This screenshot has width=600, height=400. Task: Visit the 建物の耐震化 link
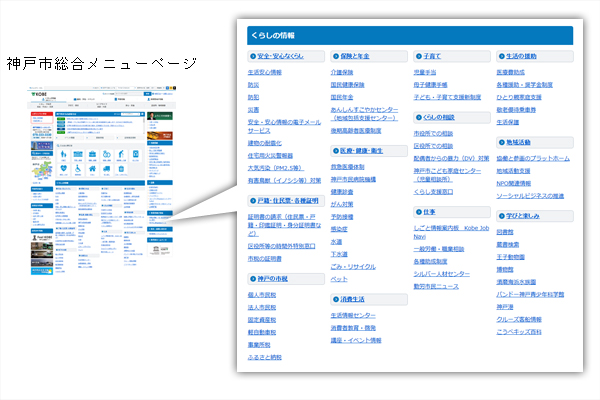coord(265,143)
